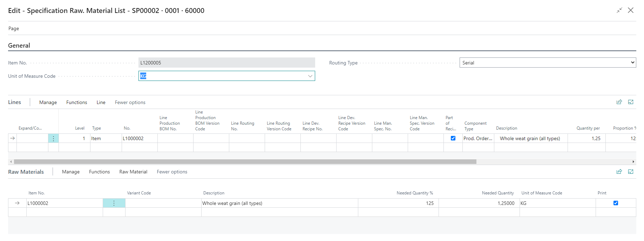Open Functions menu in Lines section

click(x=77, y=102)
